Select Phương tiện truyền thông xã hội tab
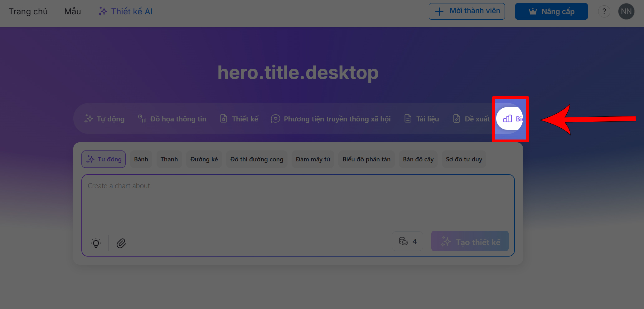This screenshot has width=644, height=309. click(x=331, y=119)
